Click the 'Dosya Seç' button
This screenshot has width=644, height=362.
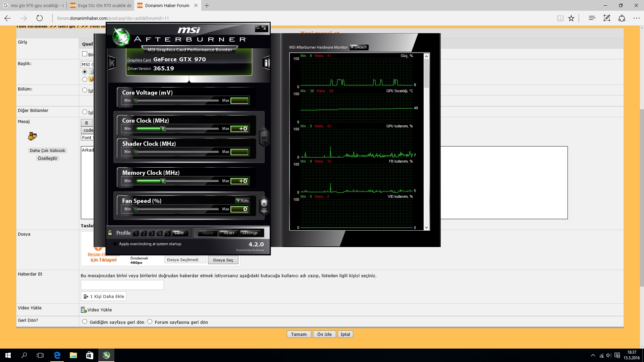coord(223,260)
